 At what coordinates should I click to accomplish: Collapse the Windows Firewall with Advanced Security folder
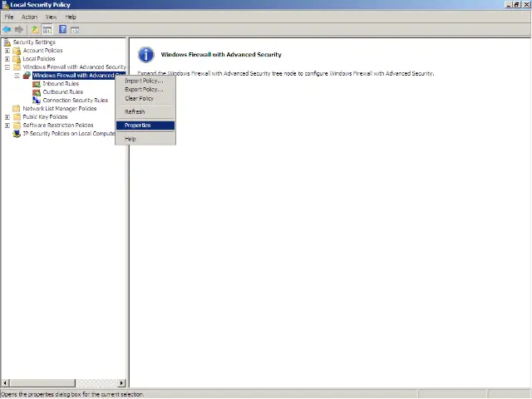pyautogui.click(x=7, y=67)
